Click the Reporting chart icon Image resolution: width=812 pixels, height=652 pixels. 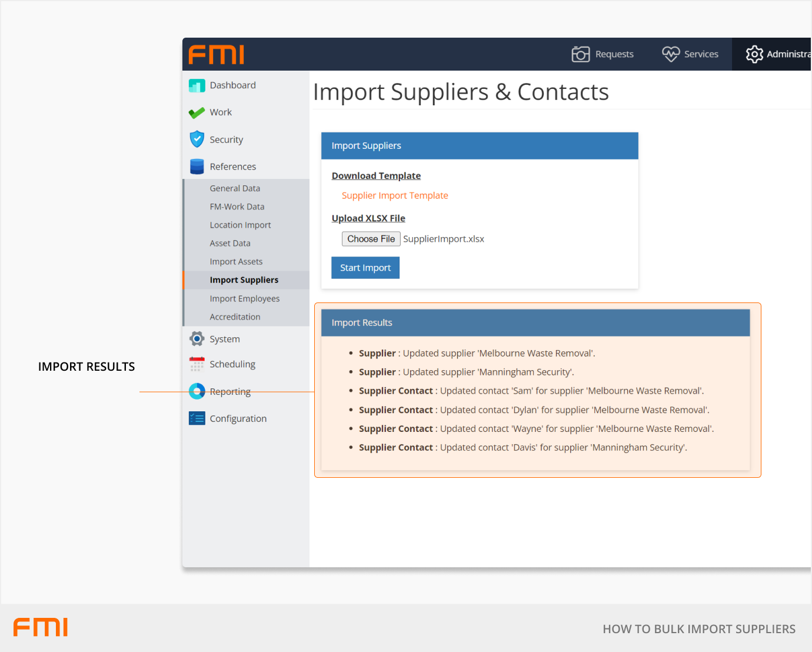[197, 391]
